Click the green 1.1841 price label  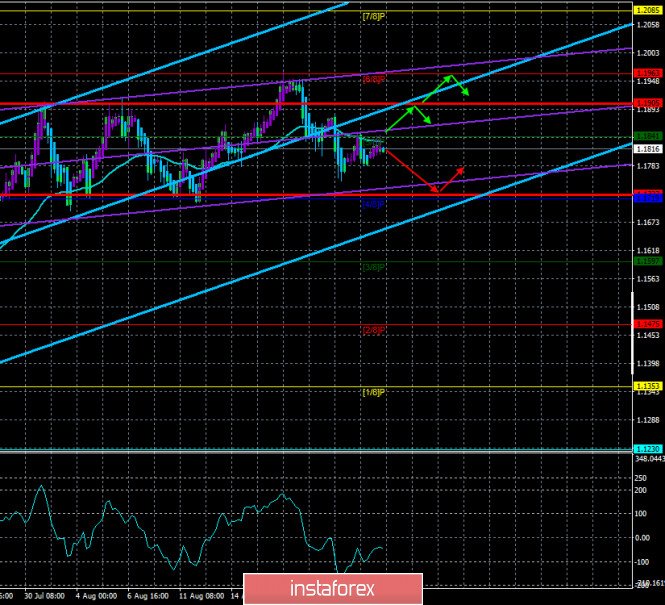[x=648, y=136]
